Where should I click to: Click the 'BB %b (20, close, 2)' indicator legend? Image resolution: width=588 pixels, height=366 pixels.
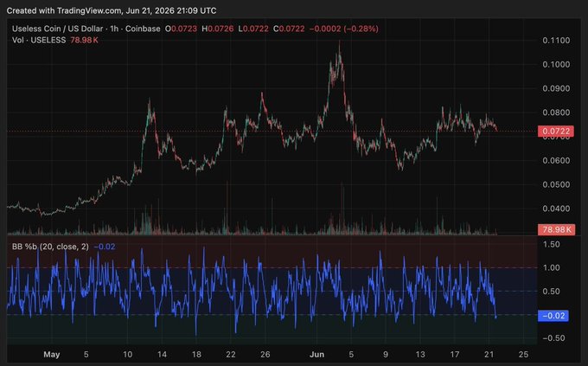pos(50,247)
